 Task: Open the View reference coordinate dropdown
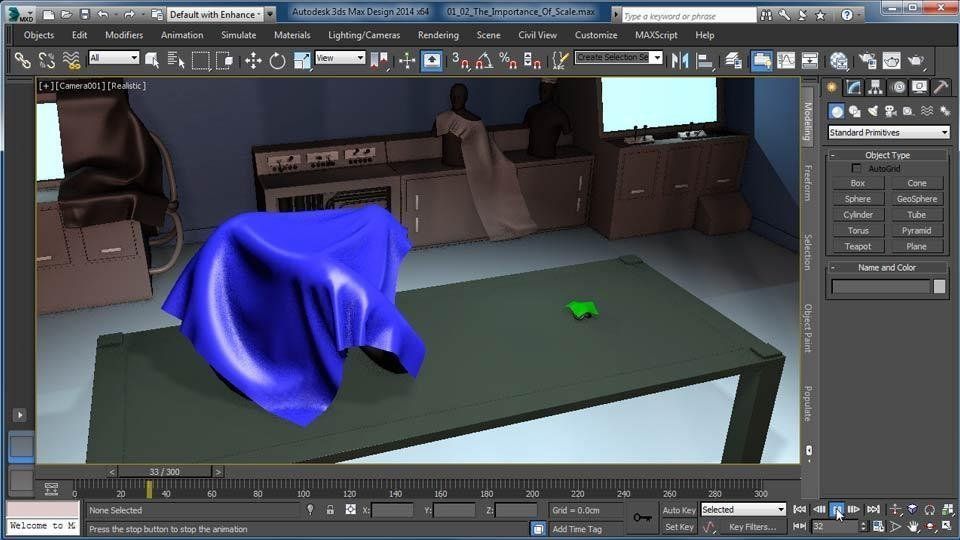(x=340, y=58)
